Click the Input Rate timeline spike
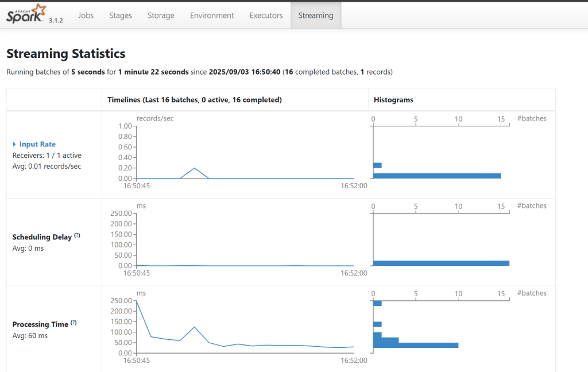The image size is (588, 372). click(x=195, y=168)
